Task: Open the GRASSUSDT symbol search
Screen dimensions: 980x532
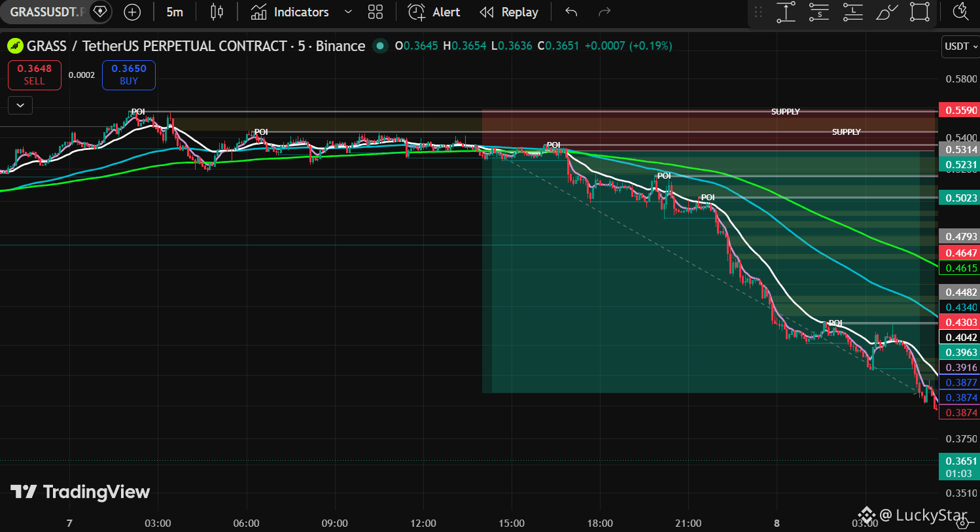Action: pos(46,12)
